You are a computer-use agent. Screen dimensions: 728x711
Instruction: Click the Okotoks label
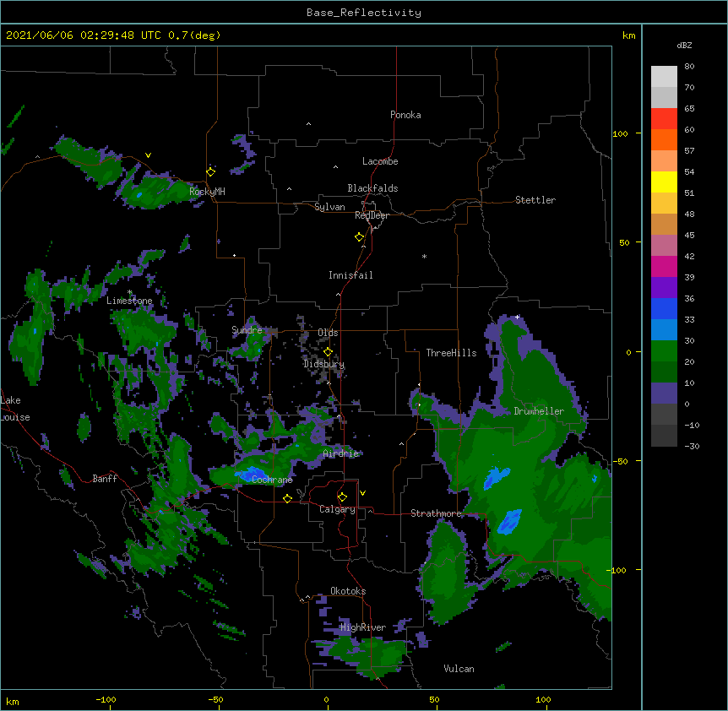coord(348,591)
